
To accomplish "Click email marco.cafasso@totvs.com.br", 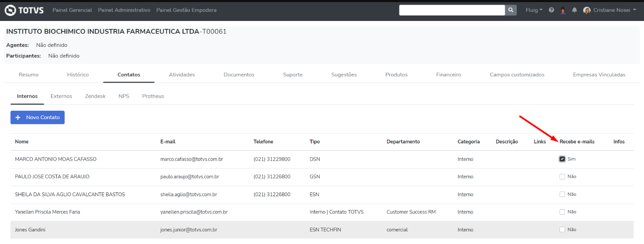I will 193,159.
